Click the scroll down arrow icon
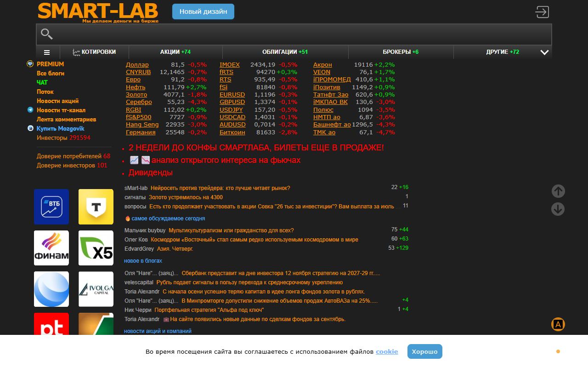588x368 pixels. [x=558, y=209]
